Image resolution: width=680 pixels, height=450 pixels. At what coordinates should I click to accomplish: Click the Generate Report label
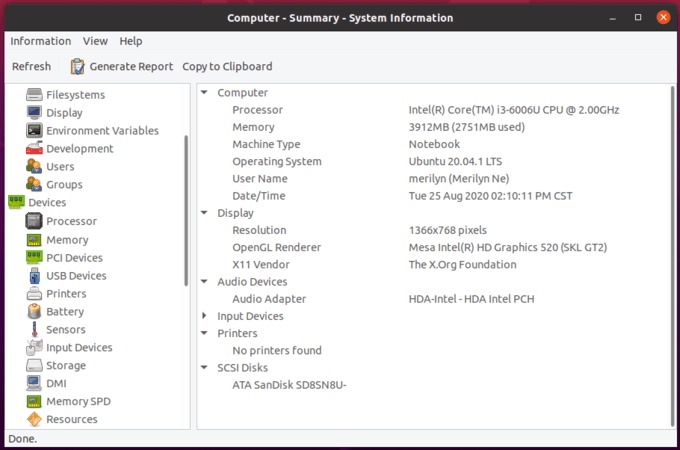[131, 66]
